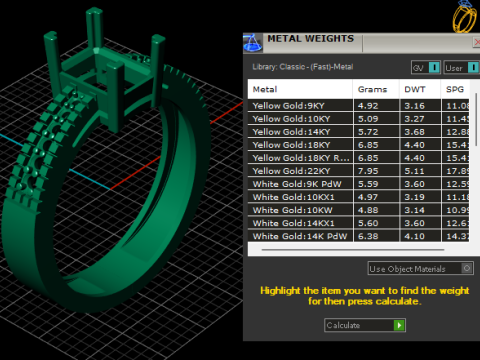Click the Metal column header
480x360 pixels.
(300, 89)
